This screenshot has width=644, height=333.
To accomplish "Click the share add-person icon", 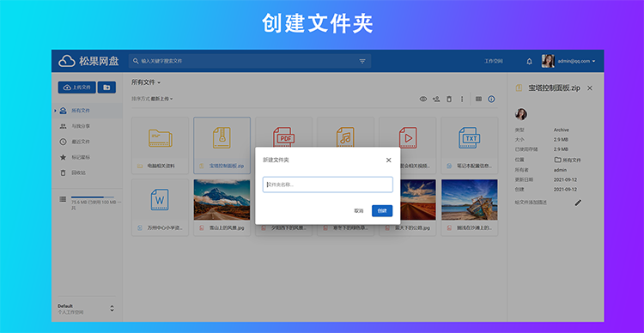I will coord(436,99).
